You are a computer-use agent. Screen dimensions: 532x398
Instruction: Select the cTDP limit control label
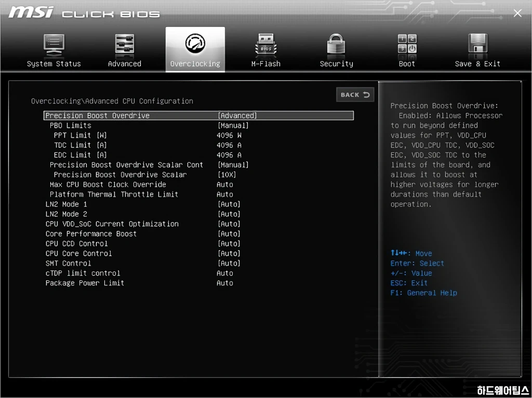[x=83, y=273]
